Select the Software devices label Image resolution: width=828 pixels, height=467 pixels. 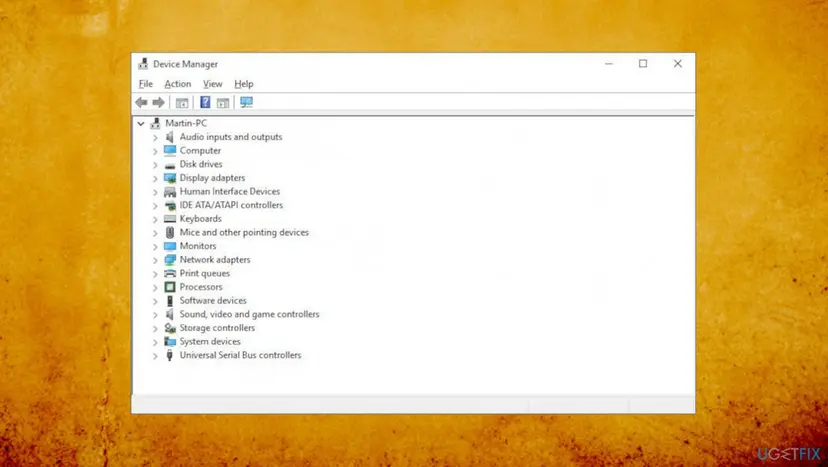point(213,301)
